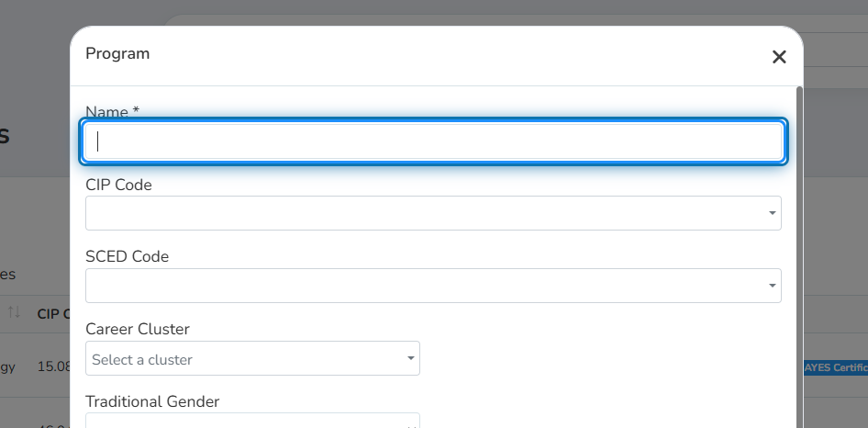868x428 pixels.
Task: Click the 'Career Cluster' label
Action: (x=138, y=329)
